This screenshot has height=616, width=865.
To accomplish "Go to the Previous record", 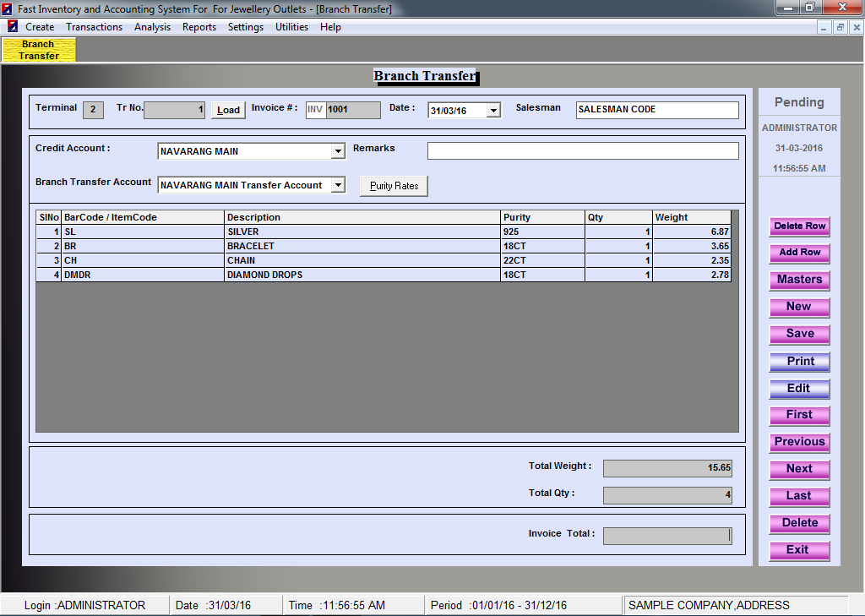I will 799,442.
